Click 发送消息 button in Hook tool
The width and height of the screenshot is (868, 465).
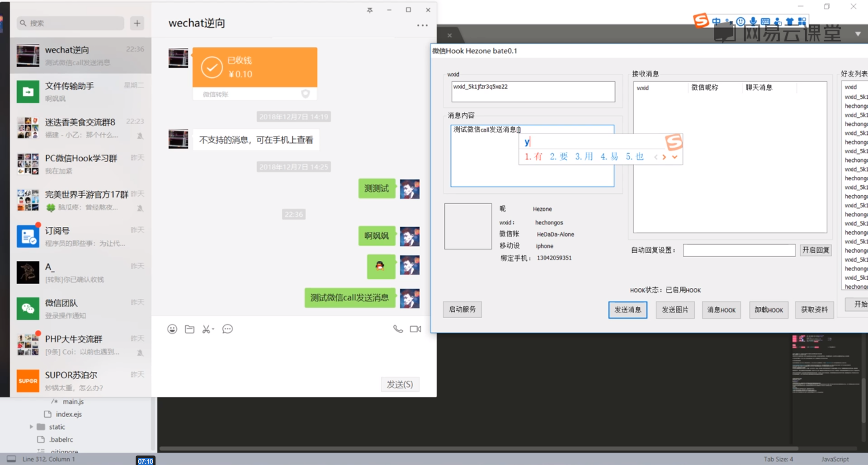coord(627,310)
